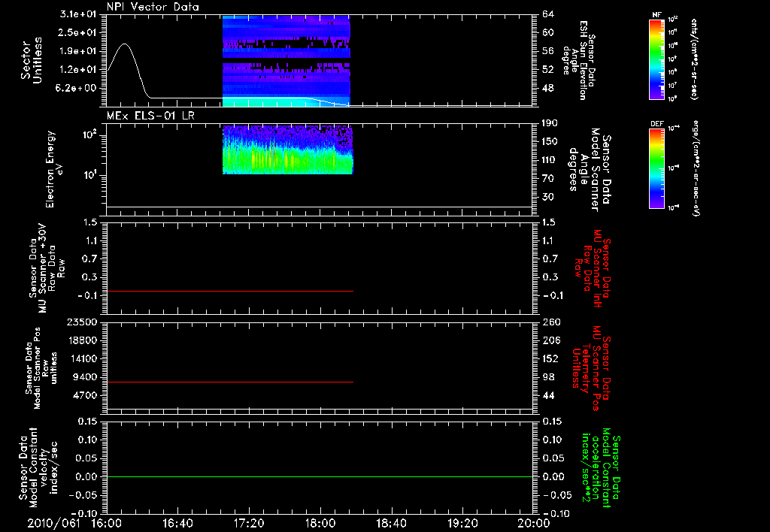
Task: Click the red line in the +30V panel
Action: pyautogui.click(x=230, y=291)
